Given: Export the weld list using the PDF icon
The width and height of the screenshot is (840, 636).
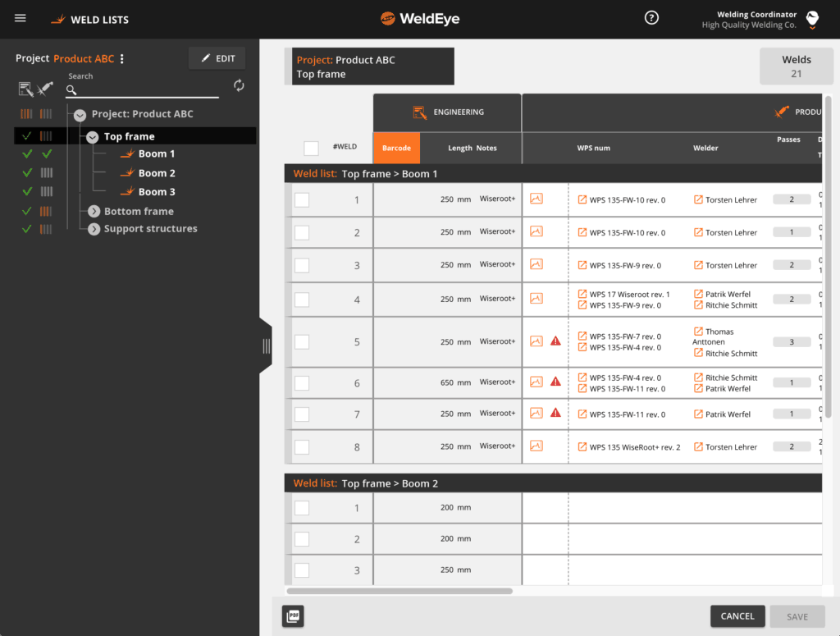Looking at the screenshot, I should pyautogui.click(x=293, y=615).
